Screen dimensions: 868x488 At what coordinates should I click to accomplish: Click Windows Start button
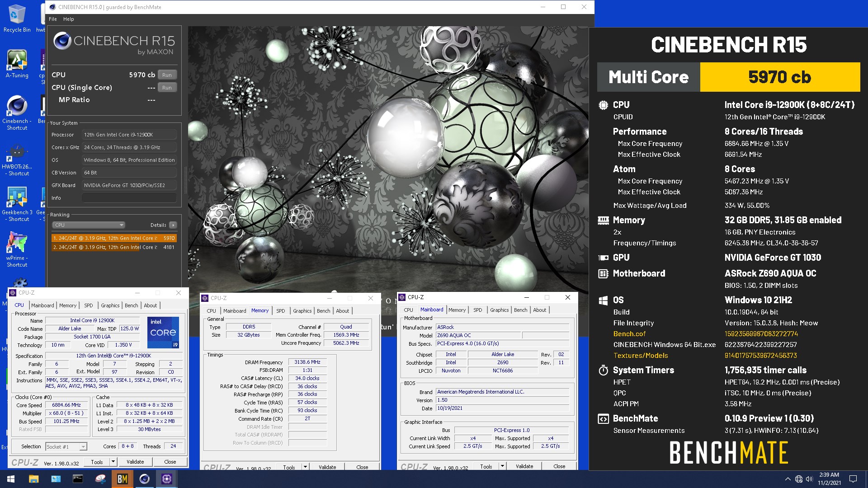point(11,479)
